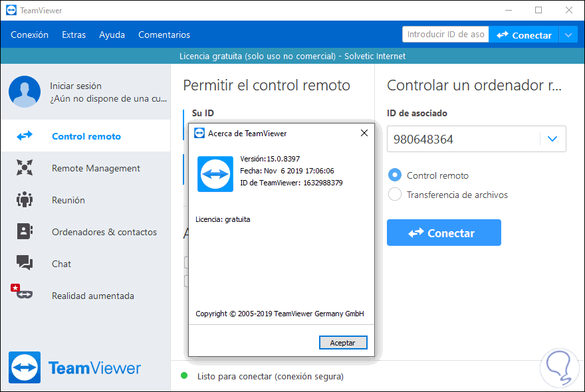585x392 pixels.
Task: Open the Ayuda menu
Action: pyautogui.click(x=112, y=35)
